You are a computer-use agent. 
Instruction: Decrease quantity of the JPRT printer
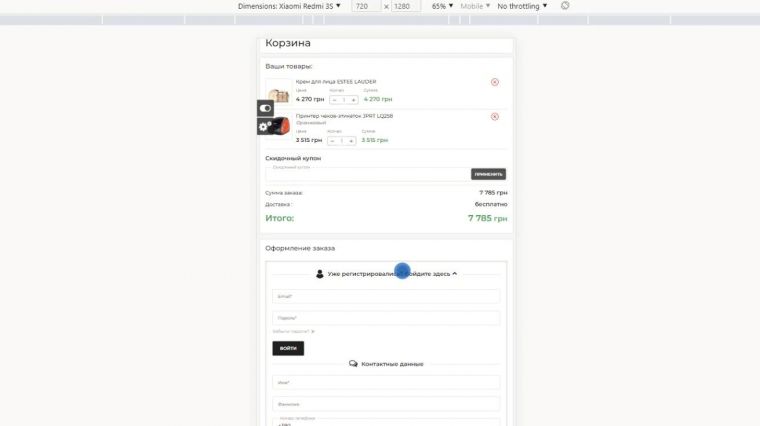(x=333, y=141)
